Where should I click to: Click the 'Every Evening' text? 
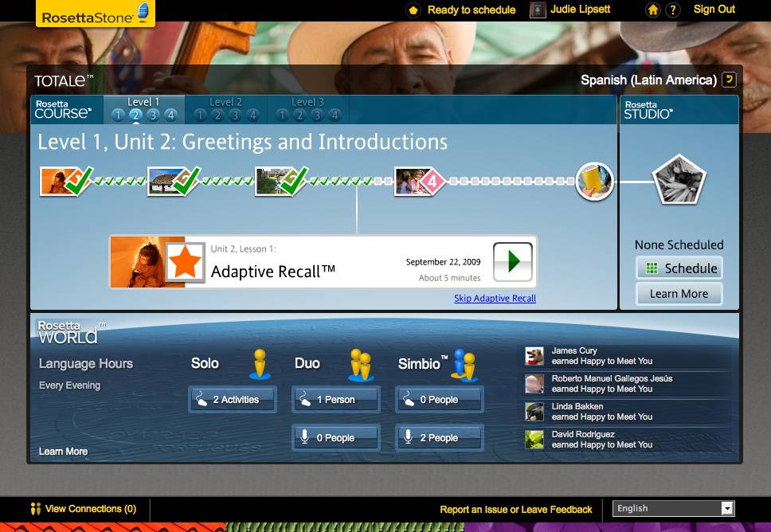point(70,385)
